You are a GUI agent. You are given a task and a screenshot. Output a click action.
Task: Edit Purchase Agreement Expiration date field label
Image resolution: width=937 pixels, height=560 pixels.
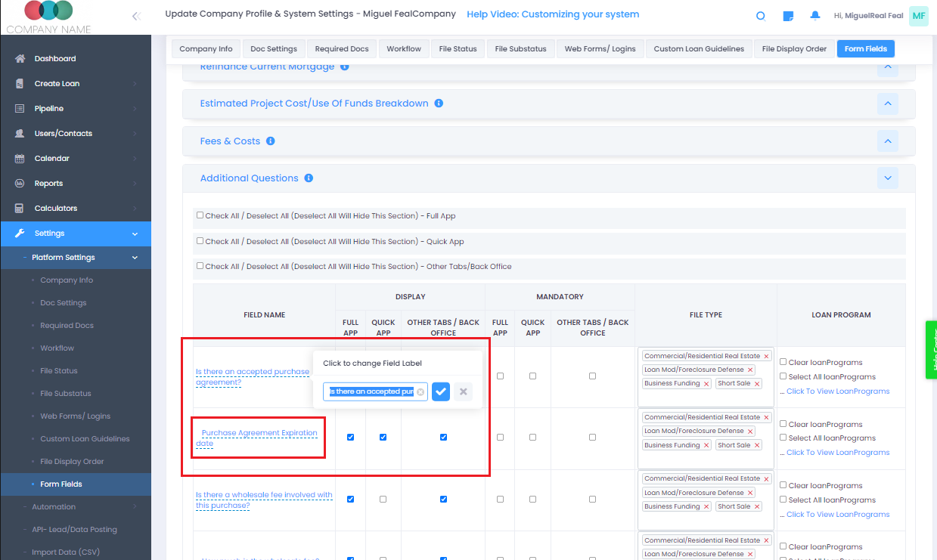coord(256,438)
